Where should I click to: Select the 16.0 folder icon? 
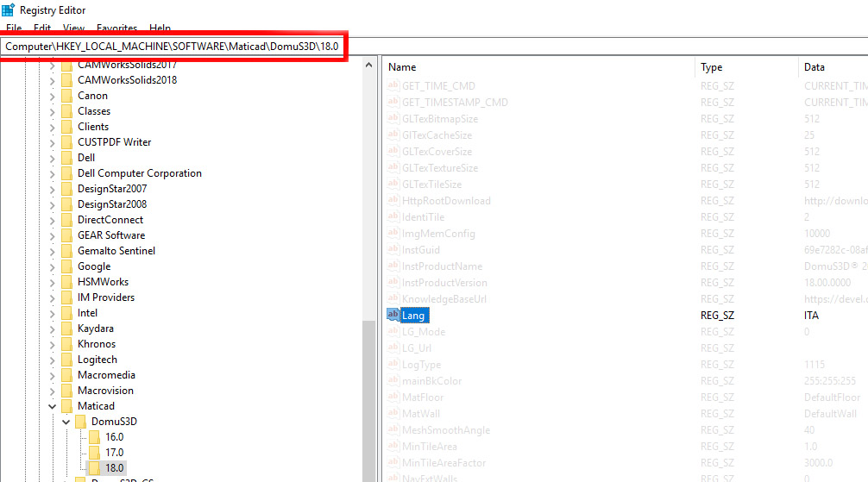tap(95, 436)
